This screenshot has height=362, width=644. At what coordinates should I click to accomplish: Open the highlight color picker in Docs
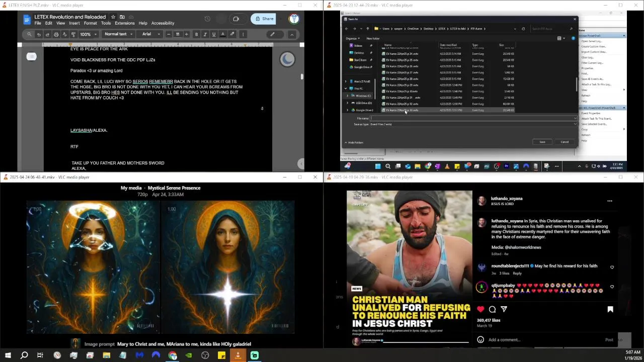(x=232, y=34)
